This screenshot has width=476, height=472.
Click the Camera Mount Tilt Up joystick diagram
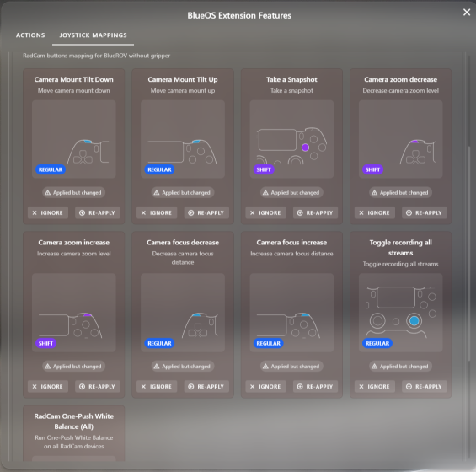(183, 139)
